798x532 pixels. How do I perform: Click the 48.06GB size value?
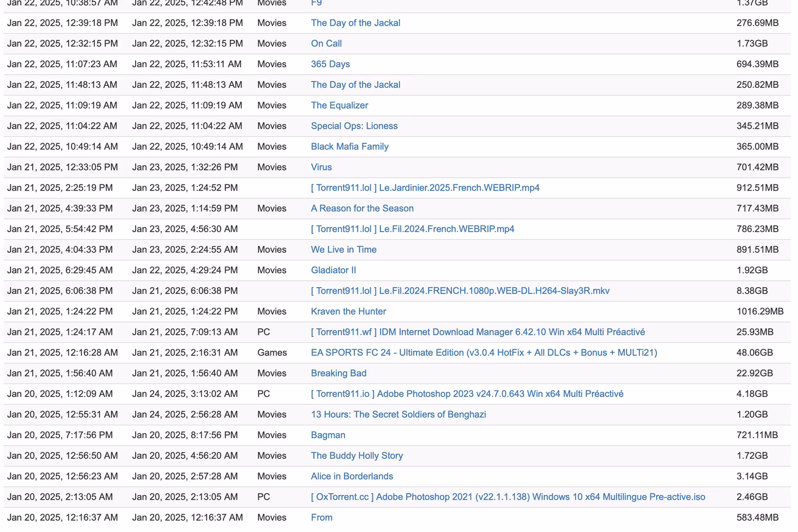point(754,352)
